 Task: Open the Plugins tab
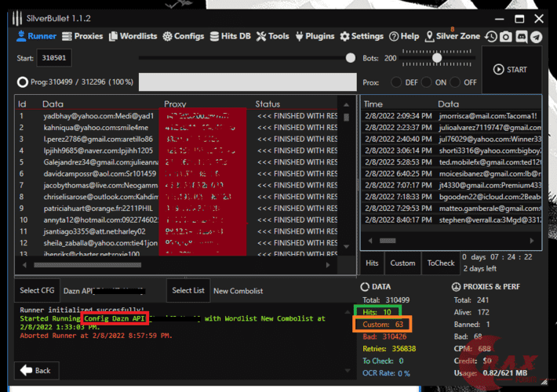(315, 36)
